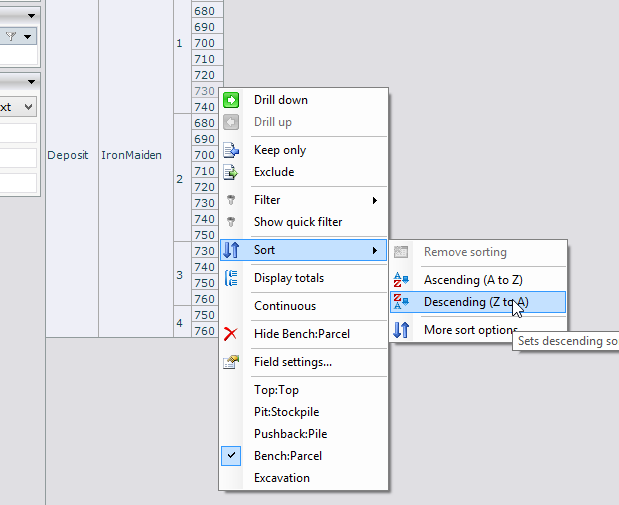Select Hide Bench:Parcel entry
Screen dimensions: 619x505
click(x=302, y=334)
